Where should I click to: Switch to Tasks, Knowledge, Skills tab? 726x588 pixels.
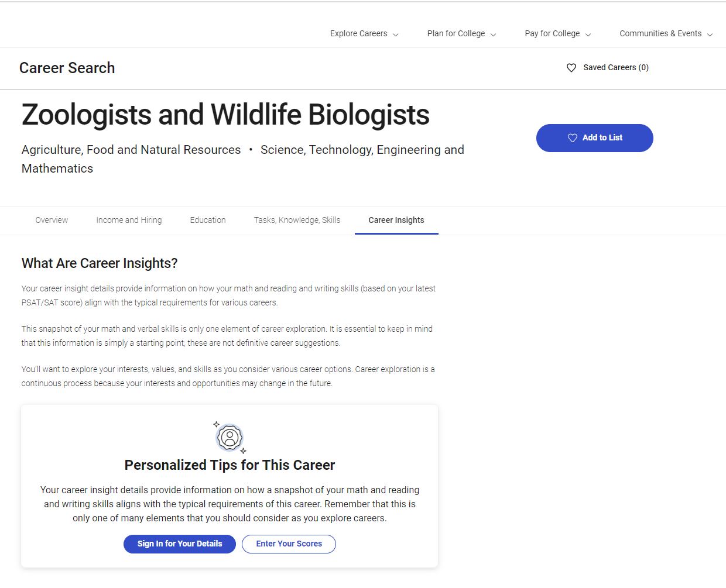pos(297,220)
